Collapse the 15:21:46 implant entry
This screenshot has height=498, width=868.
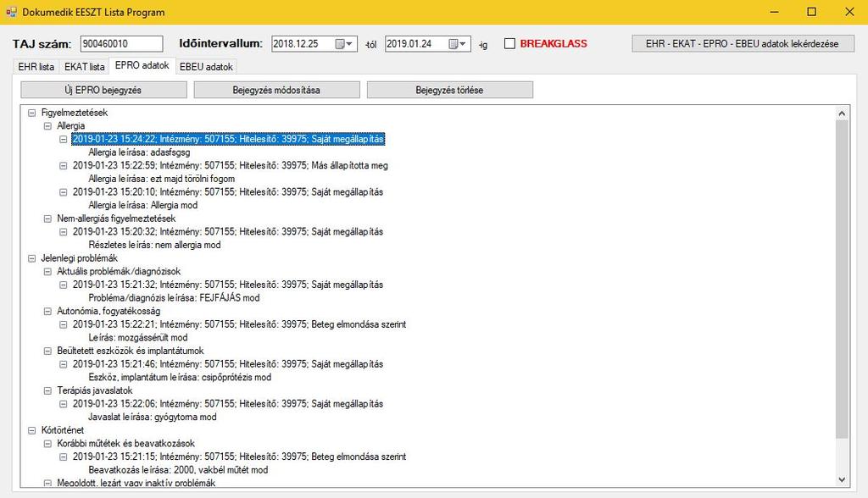click(x=63, y=364)
